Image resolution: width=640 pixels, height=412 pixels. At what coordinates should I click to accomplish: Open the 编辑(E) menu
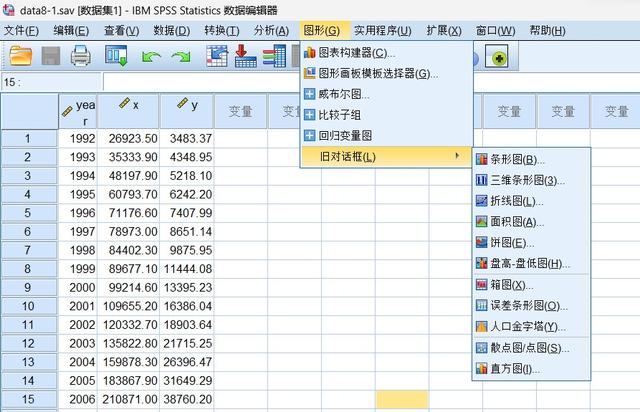pyautogui.click(x=71, y=31)
